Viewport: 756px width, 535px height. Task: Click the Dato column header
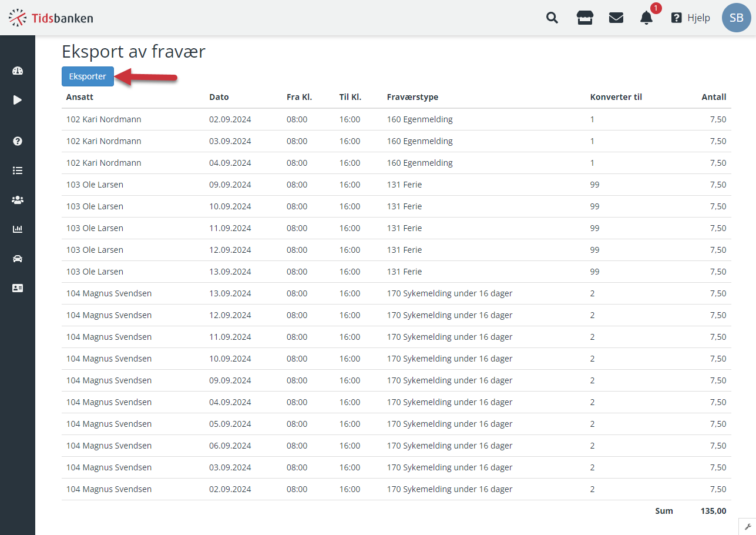point(219,97)
